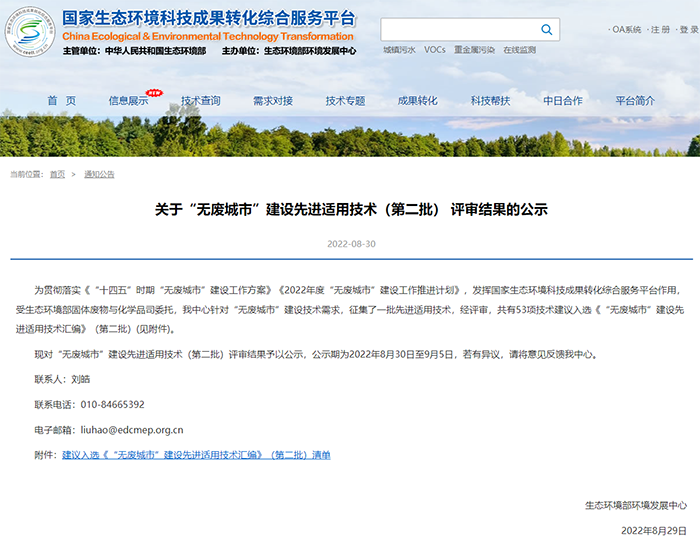The height and width of the screenshot is (538, 700).
Task: Click the OA系统 link
Action: [626, 30]
